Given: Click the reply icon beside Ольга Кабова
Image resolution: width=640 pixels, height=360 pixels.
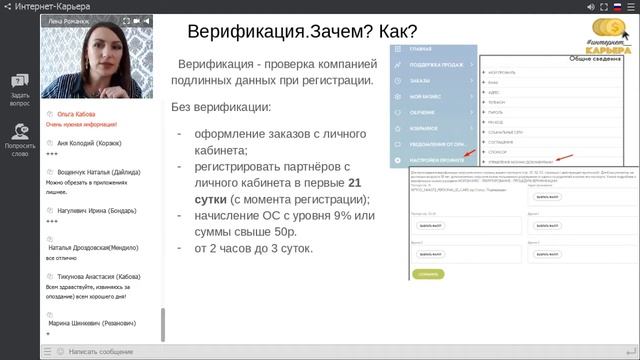Looking at the screenshot, I should click(x=50, y=114).
